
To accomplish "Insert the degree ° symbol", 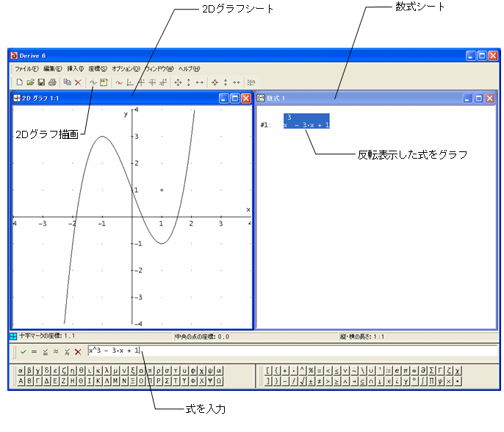I will click(x=416, y=381).
